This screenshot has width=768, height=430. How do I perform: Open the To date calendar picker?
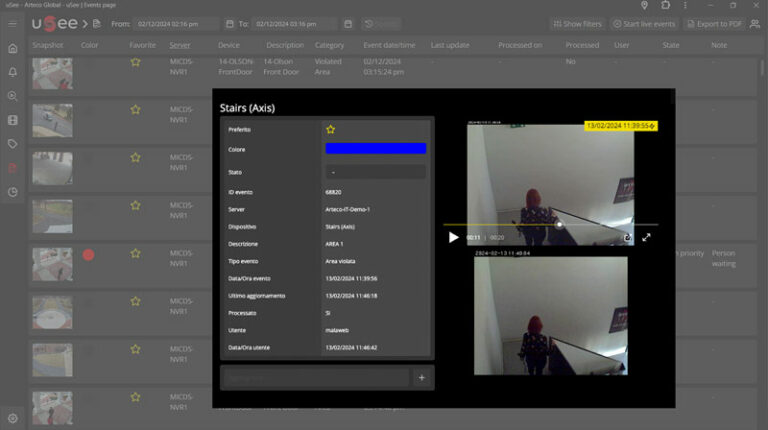pyautogui.click(x=347, y=23)
